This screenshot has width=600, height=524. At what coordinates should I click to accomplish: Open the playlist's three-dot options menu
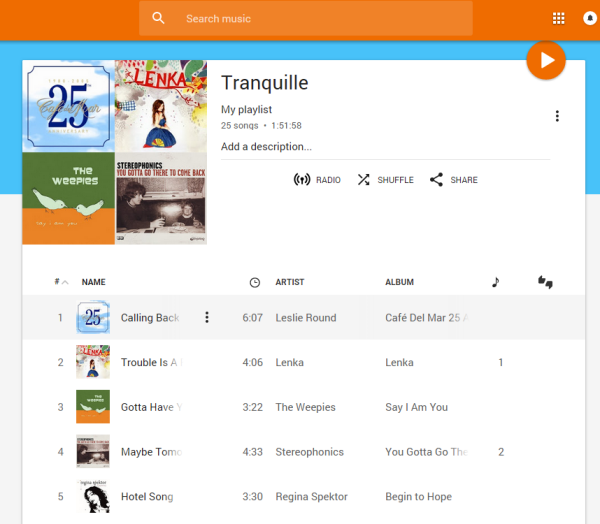click(557, 116)
